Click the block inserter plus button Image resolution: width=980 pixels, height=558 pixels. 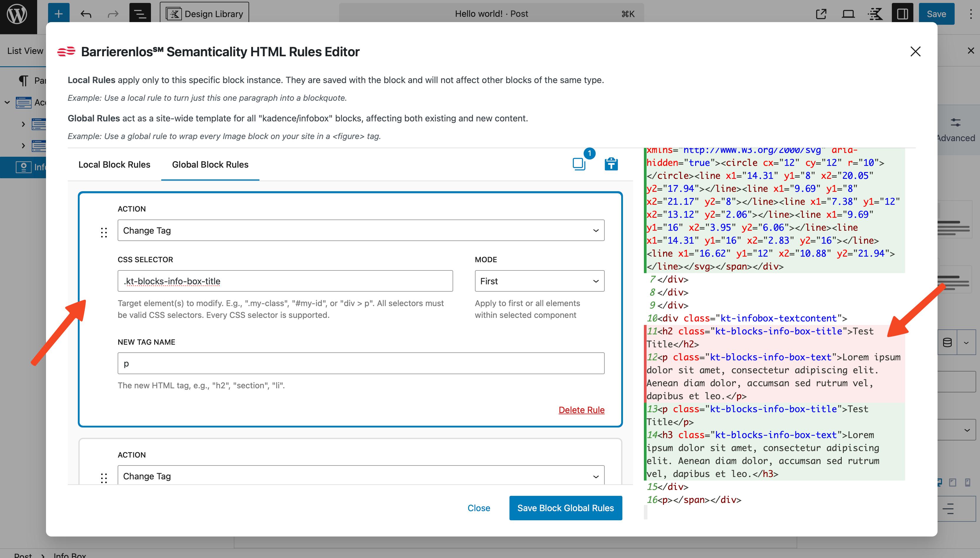pos(59,14)
